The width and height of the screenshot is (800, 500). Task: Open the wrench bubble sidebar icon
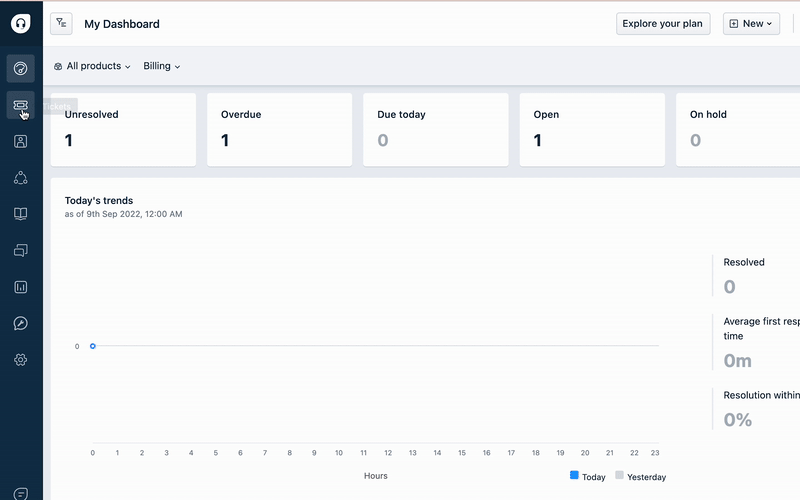pos(20,323)
